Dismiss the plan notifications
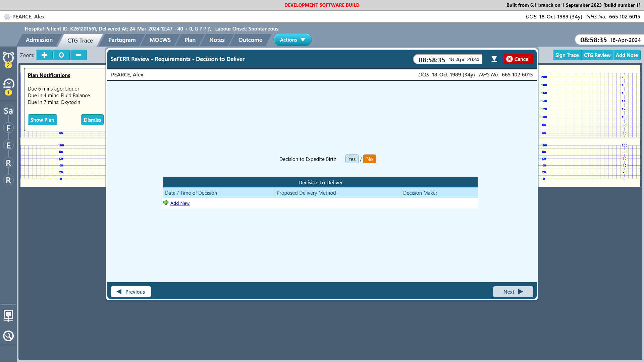Screen dimensions: 644x362 pyautogui.click(x=92, y=120)
